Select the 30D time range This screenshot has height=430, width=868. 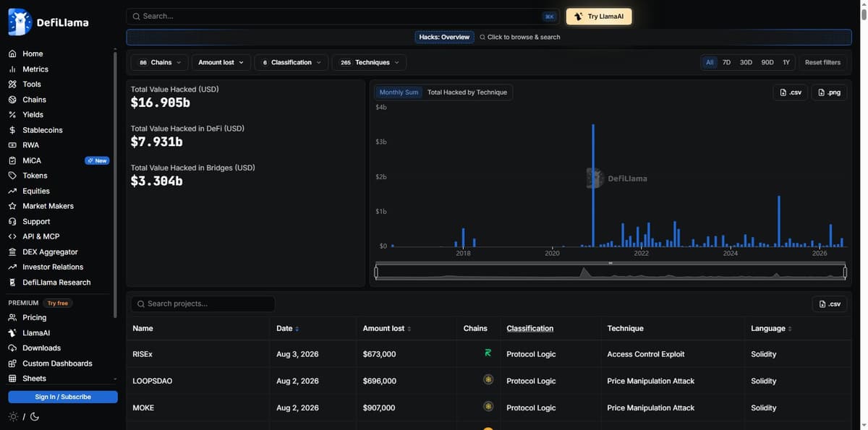(746, 62)
